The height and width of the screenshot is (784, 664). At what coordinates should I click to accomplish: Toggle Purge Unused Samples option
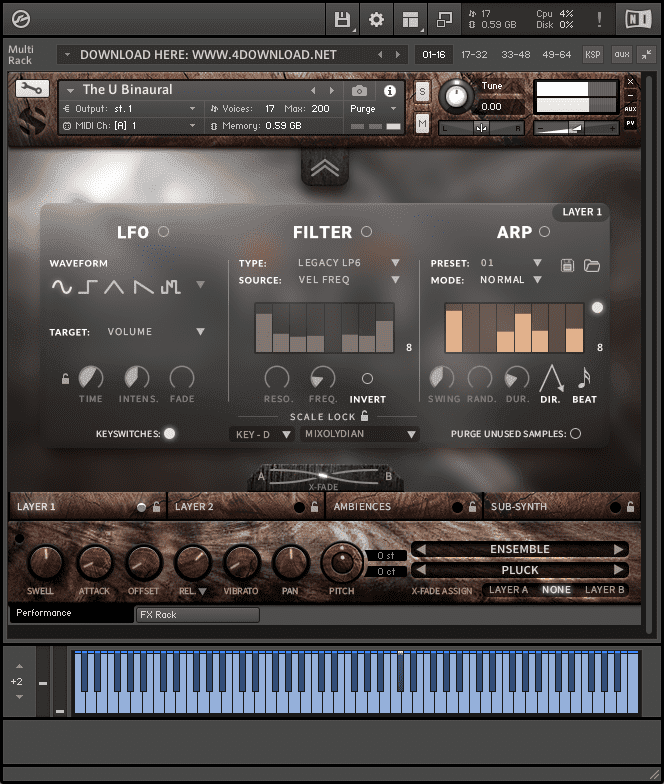point(576,434)
